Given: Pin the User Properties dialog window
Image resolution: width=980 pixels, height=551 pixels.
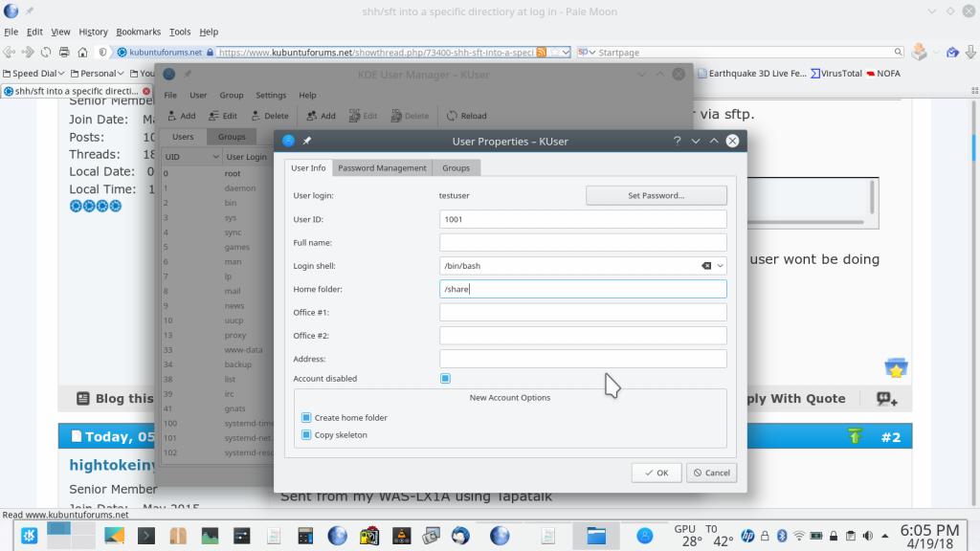Looking at the screenshot, I should 307,141.
